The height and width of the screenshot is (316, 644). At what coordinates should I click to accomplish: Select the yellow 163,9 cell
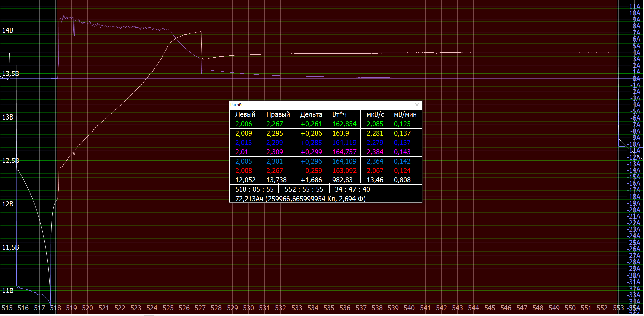[340, 133]
